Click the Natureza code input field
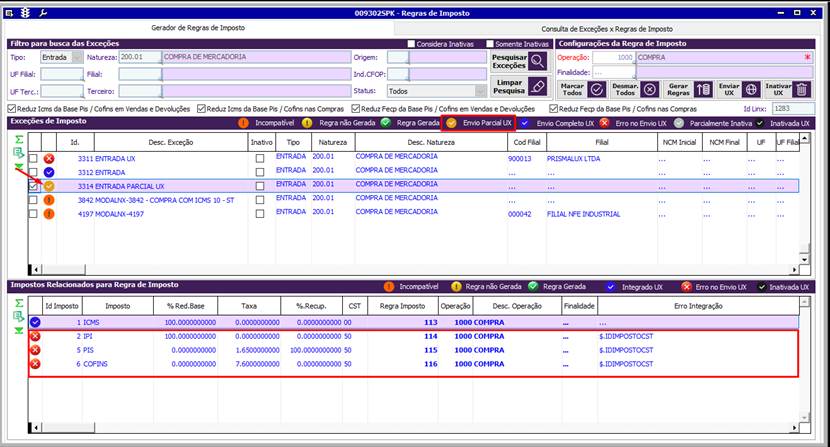The height and width of the screenshot is (447, 830). tap(140, 57)
